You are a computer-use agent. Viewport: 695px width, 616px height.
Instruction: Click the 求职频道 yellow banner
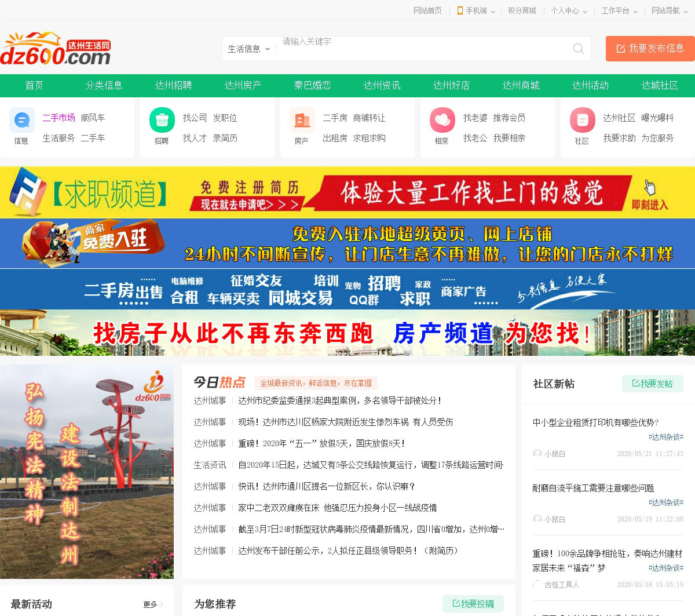point(348,192)
